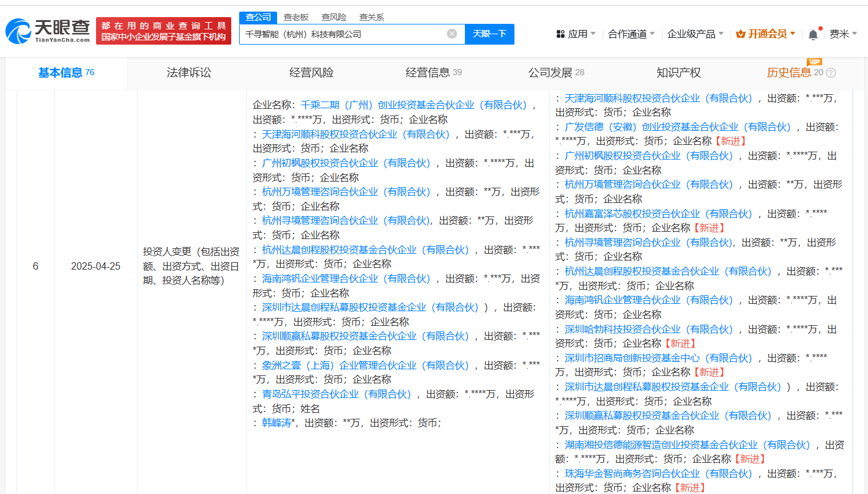
Task: Open 杭州万境管理咨询合伙企业 in the right column
Action: tap(648, 185)
